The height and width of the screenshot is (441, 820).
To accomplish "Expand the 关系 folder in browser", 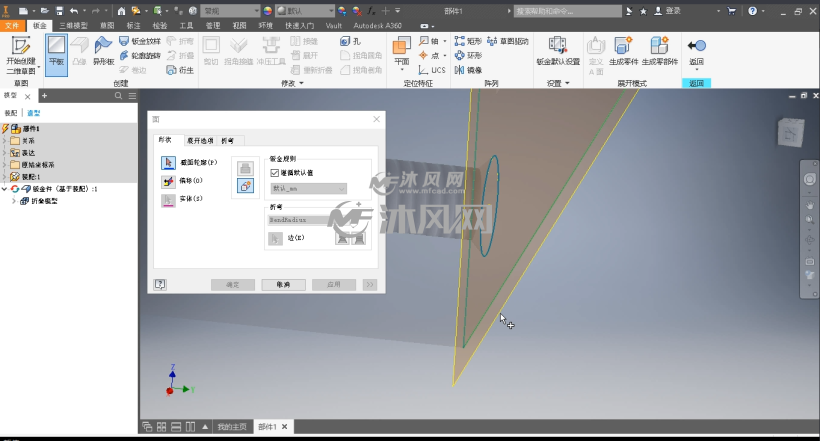I will pos(5,141).
